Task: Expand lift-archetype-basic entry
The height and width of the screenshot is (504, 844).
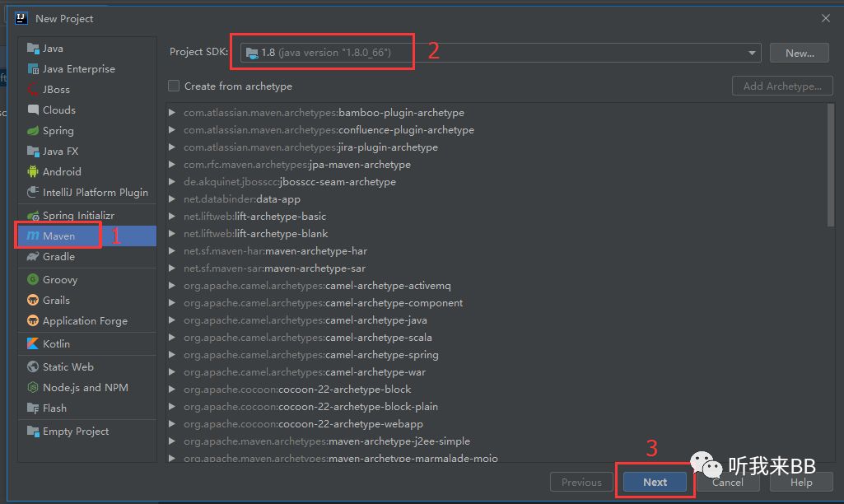Action: click(172, 217)
